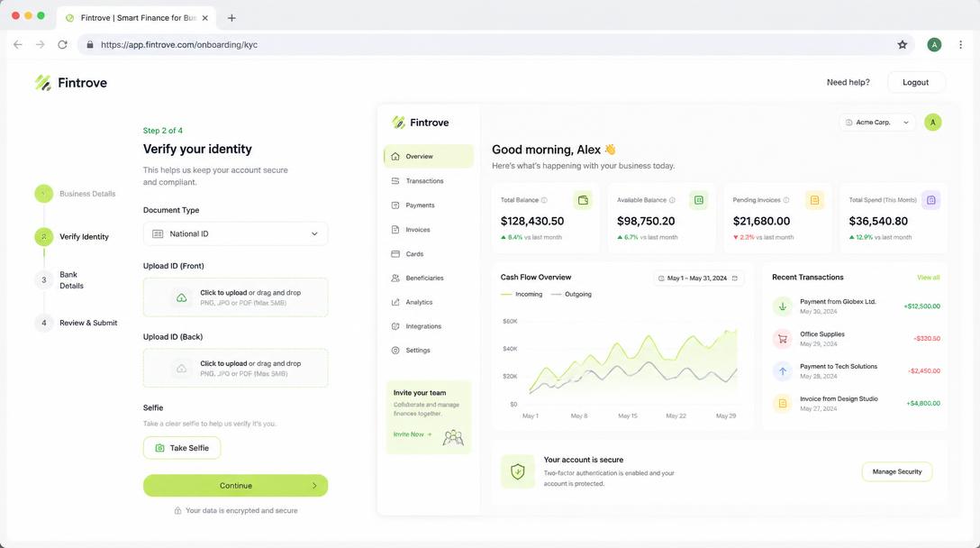Click the -$2,450.00 transaction amount

924,370
